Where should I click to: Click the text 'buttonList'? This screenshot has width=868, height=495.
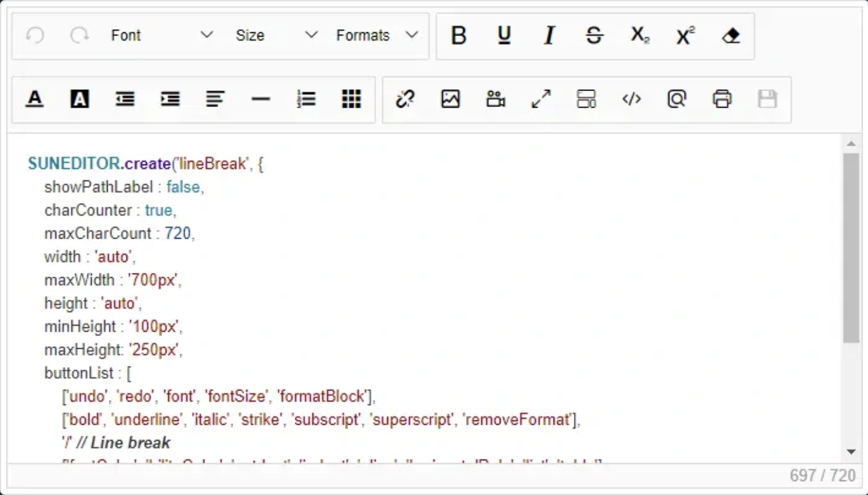tap(79, 373)
